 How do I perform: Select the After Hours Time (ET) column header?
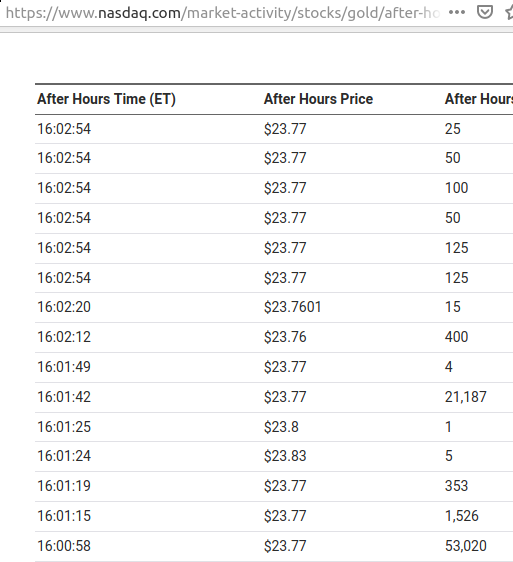pos(106,99)
